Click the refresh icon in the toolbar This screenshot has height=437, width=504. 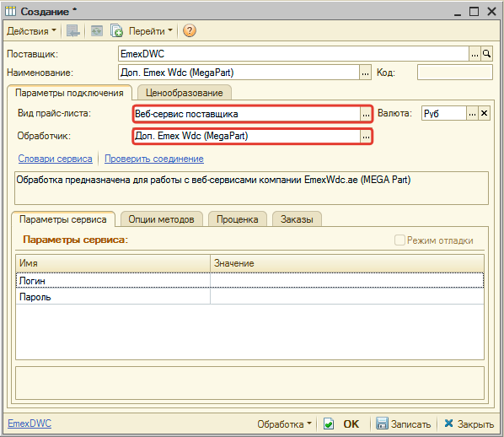[96, 31]
